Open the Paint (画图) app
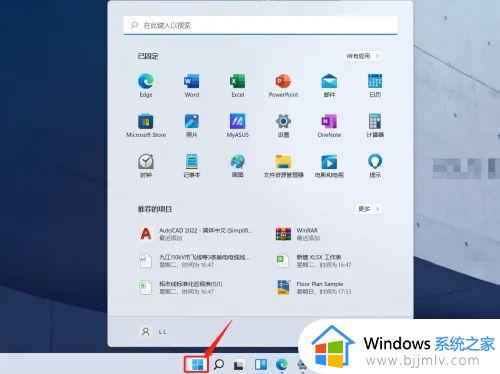 238,166
